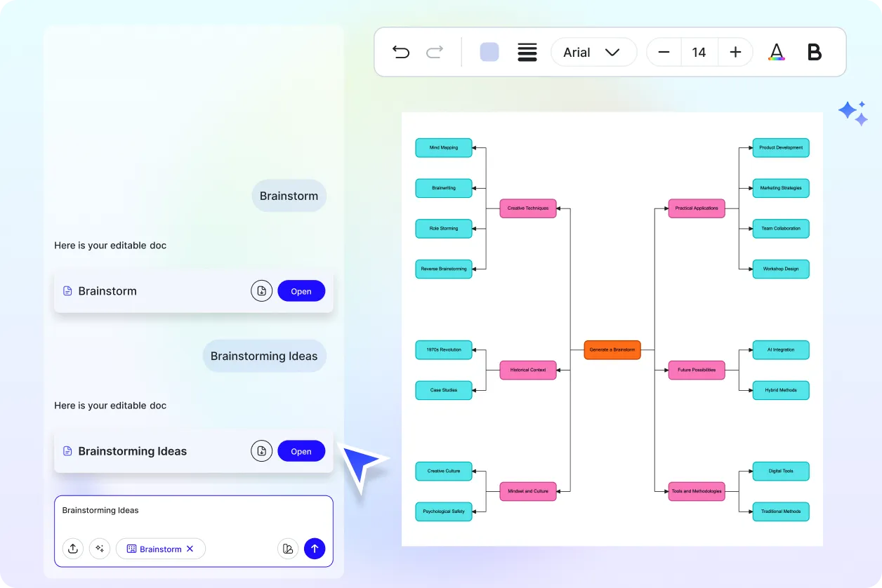Click the export icon beside the Brainstorm doc
Image resolution: width=882 pixels, height=588 pixels.
point(261,290)
